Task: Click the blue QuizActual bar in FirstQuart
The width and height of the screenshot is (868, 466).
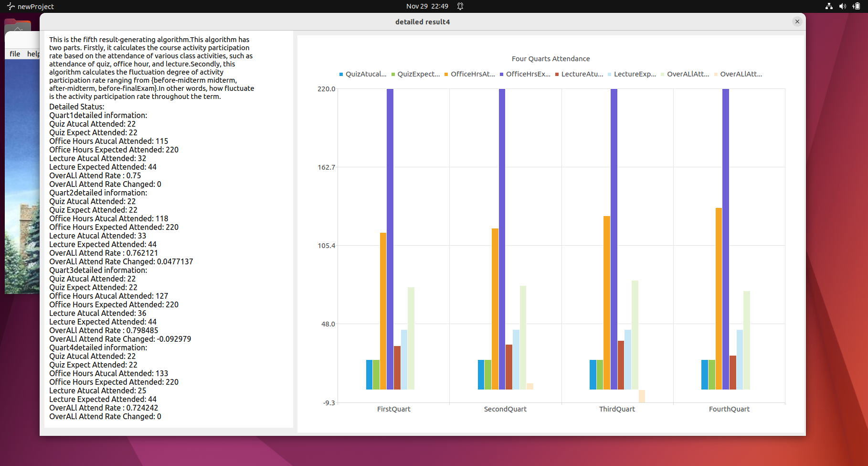Action: click(x=369, y=375)
